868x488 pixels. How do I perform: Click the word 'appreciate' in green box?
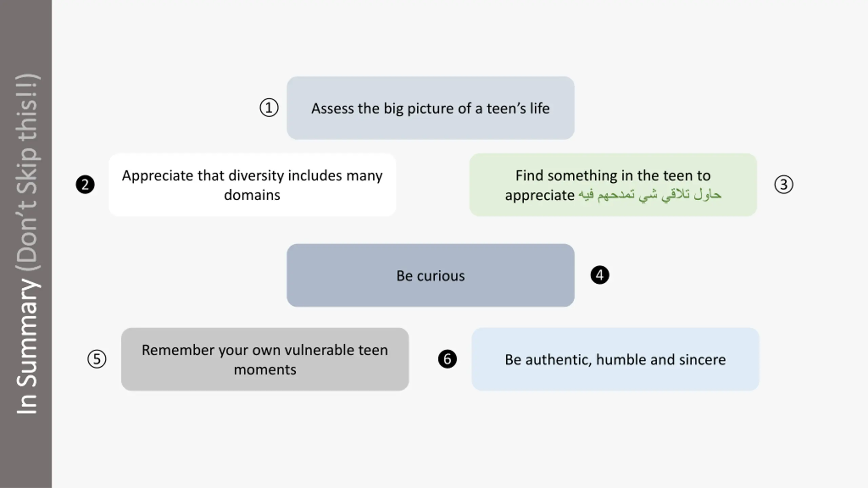[540, 196]
